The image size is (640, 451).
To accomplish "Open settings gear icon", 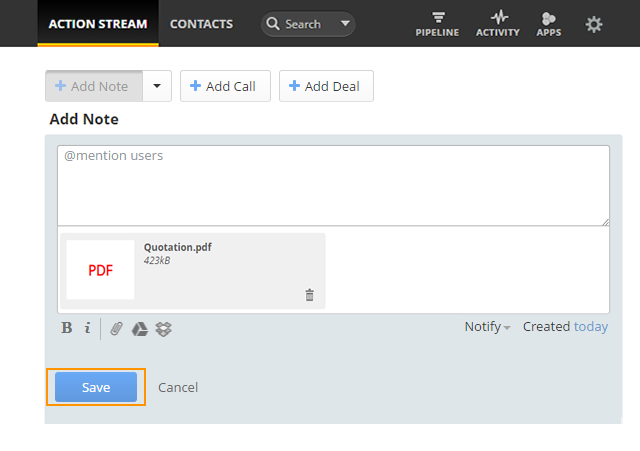I will pyautogui.click(x=593, y=24).
